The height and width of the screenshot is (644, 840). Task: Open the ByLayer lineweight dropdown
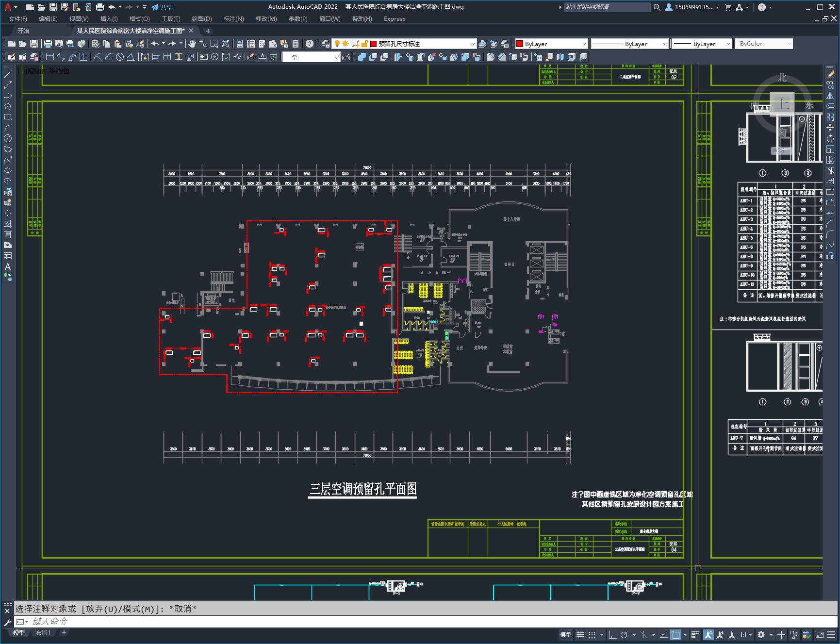point(702,44)
